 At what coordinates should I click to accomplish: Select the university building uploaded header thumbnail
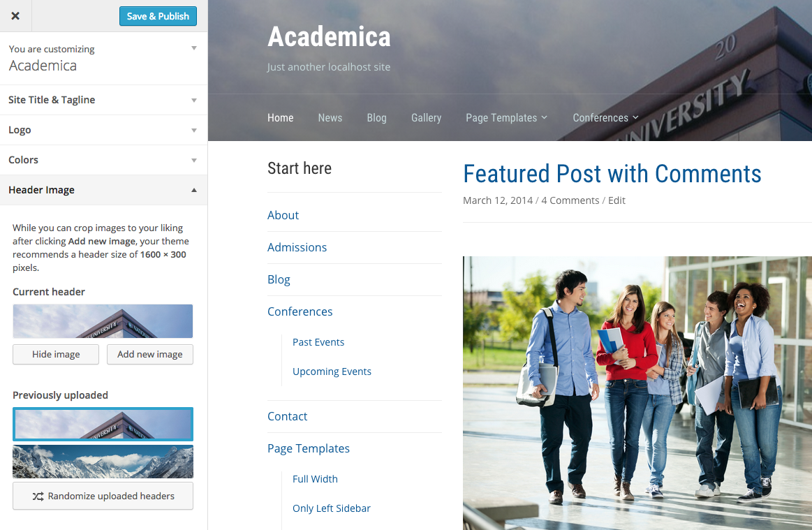(103, 424)
